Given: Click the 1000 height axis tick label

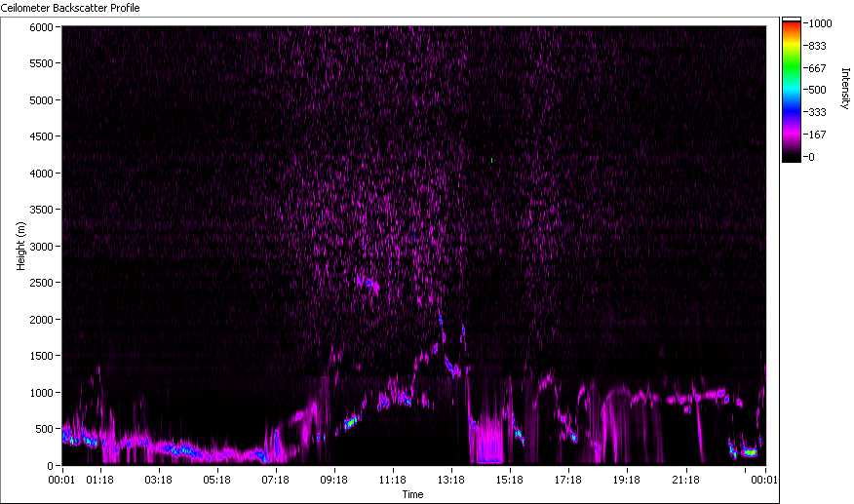Looking at the screenshot, I should 41,392.
